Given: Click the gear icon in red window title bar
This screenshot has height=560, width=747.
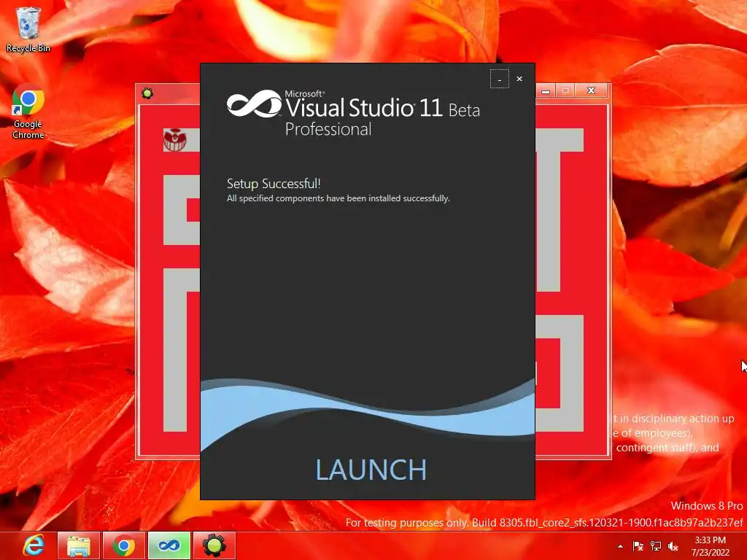Looking at the screenshot, I should tap(147, 93).
